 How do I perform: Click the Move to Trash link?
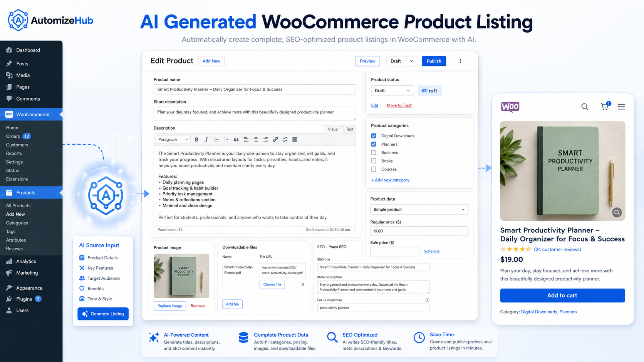click(399, 105)
